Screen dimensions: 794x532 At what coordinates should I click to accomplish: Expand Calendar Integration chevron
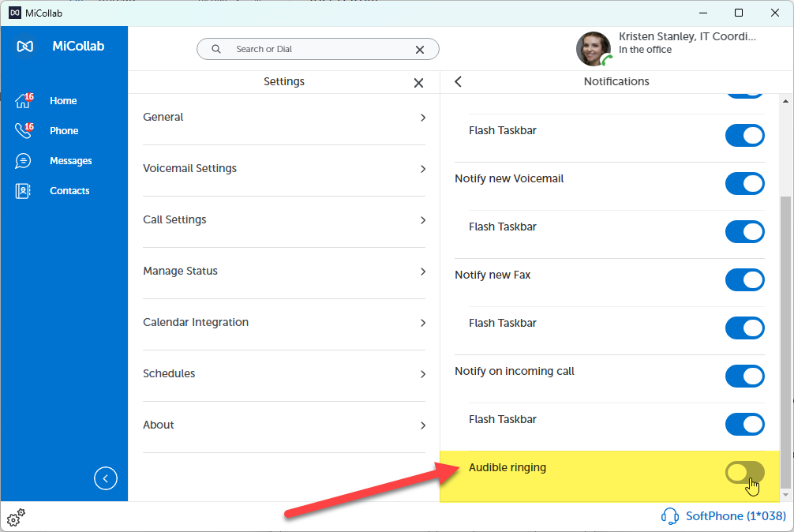423,323
